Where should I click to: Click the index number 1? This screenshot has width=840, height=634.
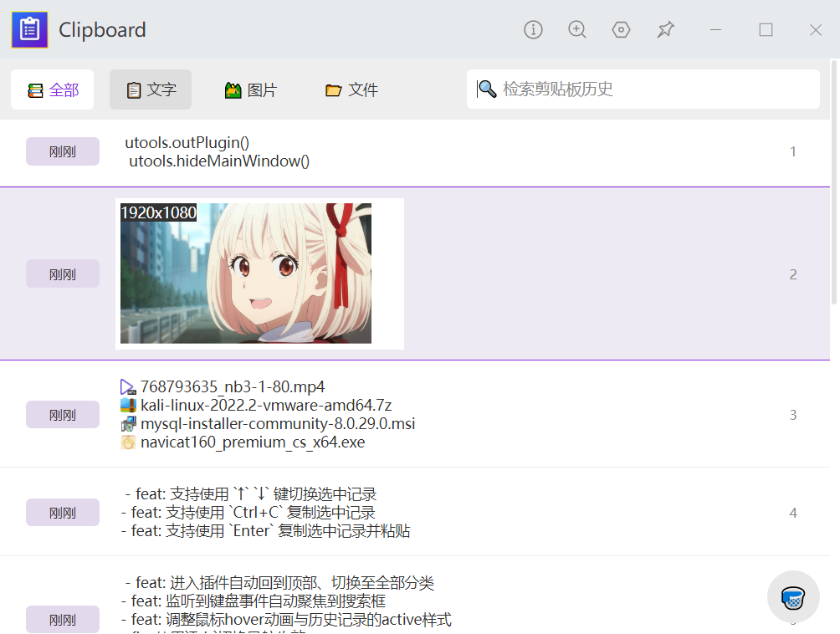click(793, 151)
